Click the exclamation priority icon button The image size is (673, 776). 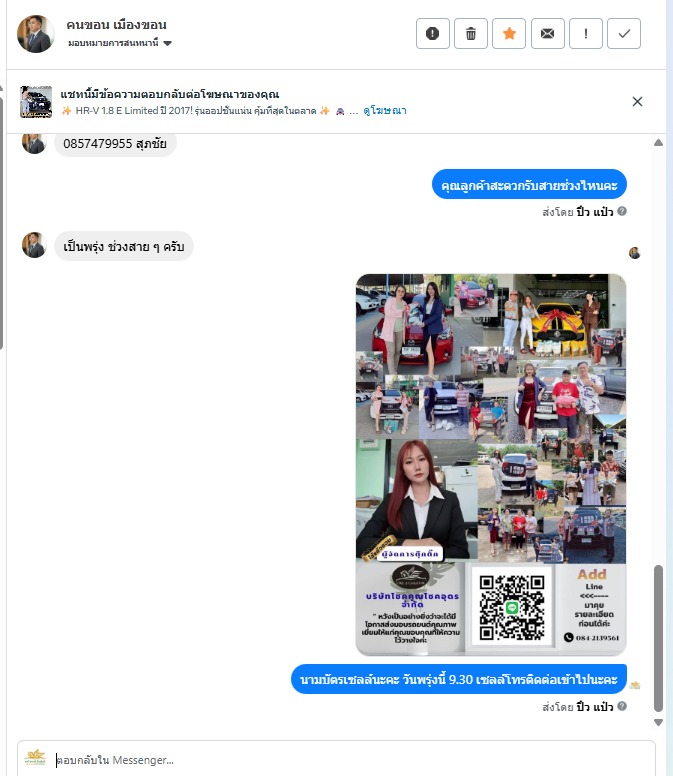tap(585, 34)
